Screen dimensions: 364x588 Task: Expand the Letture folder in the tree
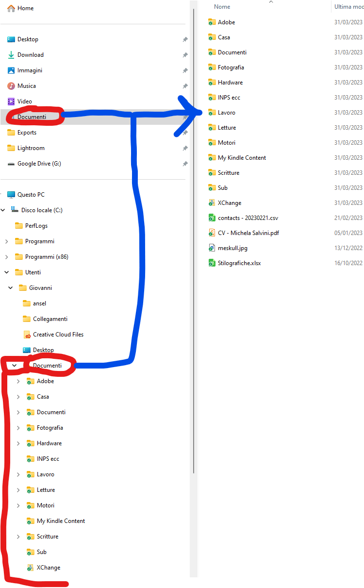click(18, 490)
